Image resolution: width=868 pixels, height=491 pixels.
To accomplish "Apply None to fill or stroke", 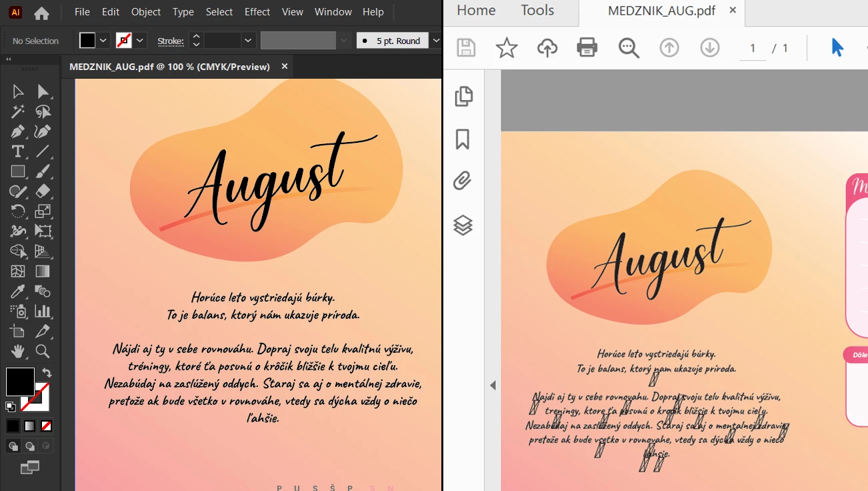I will [46, 426].
